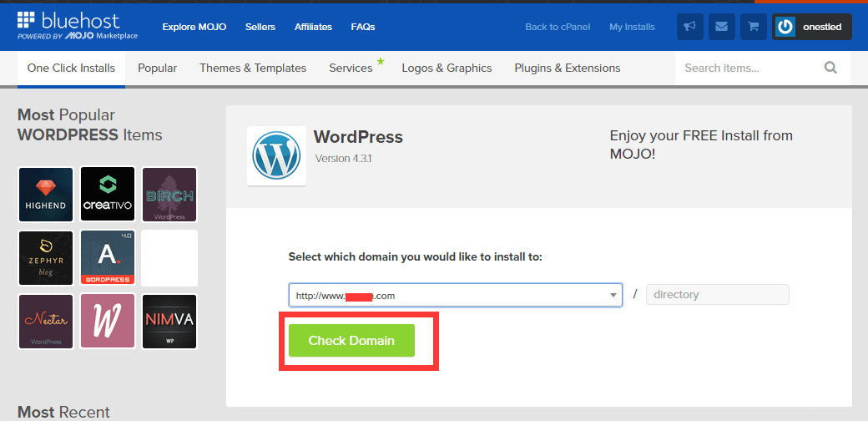
Task: Open the Birch WordPress theme thumbnail
Action: pyautogui.click(x=170, y=195)
